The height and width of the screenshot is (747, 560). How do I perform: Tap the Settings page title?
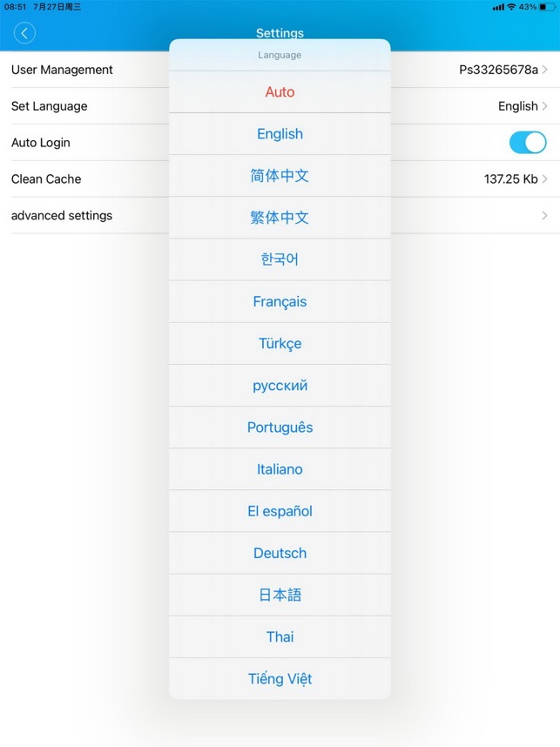point(280,33)
